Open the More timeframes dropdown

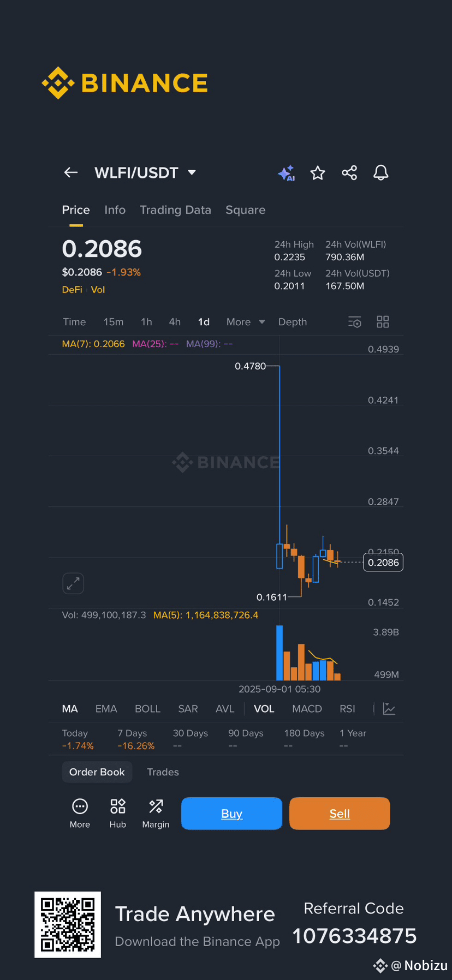(246, 322)
